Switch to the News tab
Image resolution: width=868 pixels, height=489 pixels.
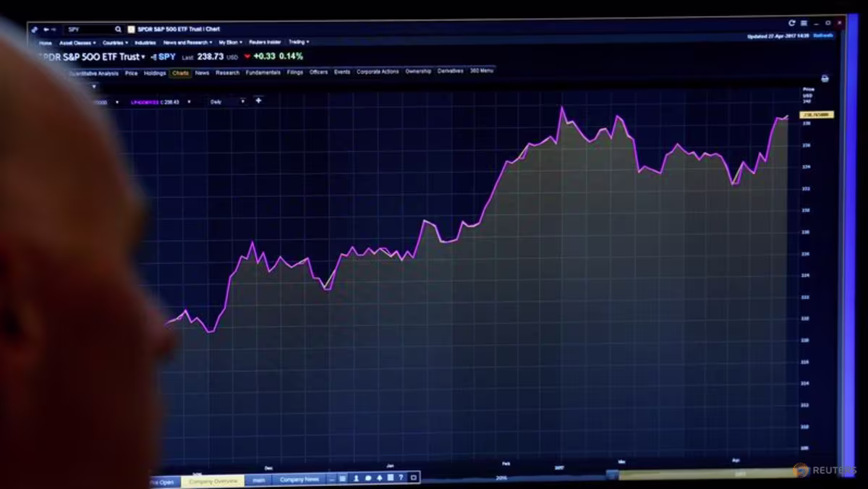[202, 73]
